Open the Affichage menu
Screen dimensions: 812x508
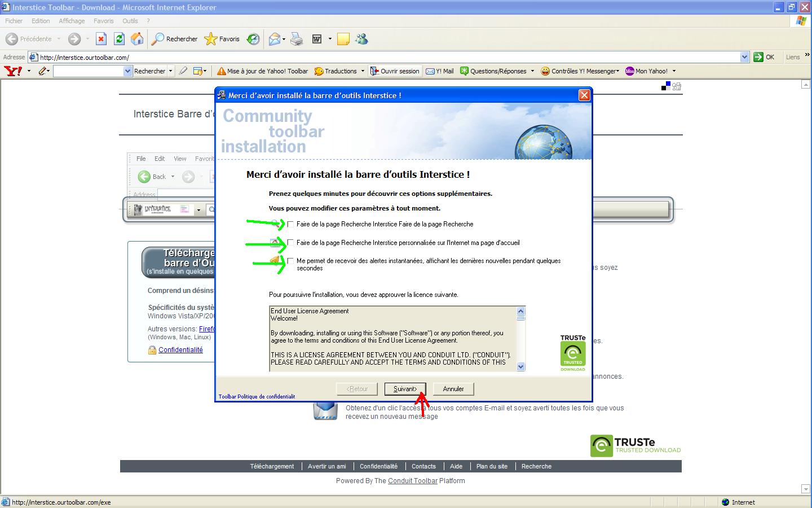coord(72,21)
